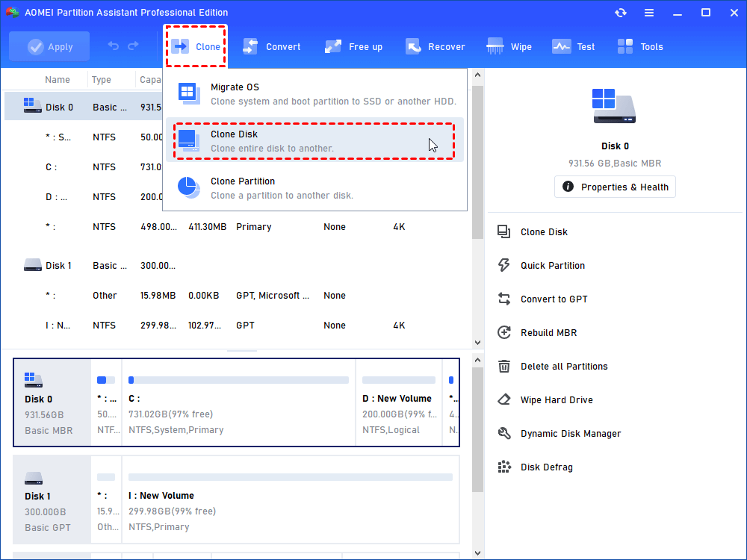Select Wipe Hard Drive in side panel
This screenshot has height=560, width=747.
point(556,400)
